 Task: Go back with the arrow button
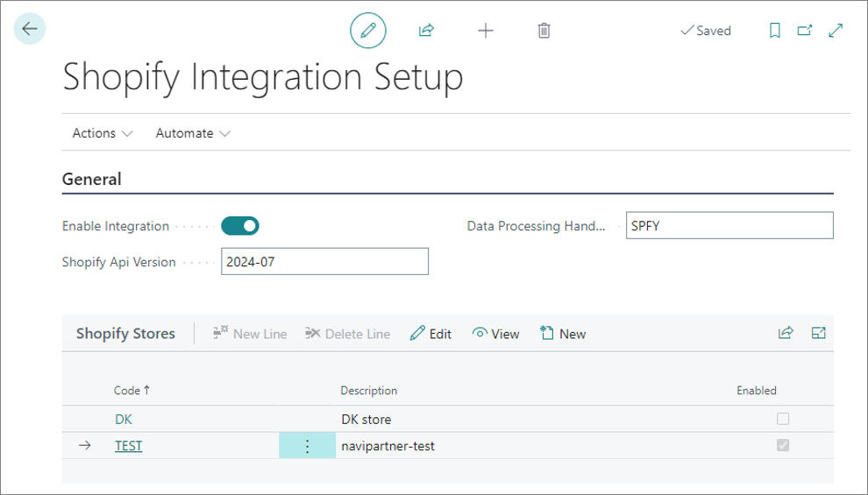[29, 29]
